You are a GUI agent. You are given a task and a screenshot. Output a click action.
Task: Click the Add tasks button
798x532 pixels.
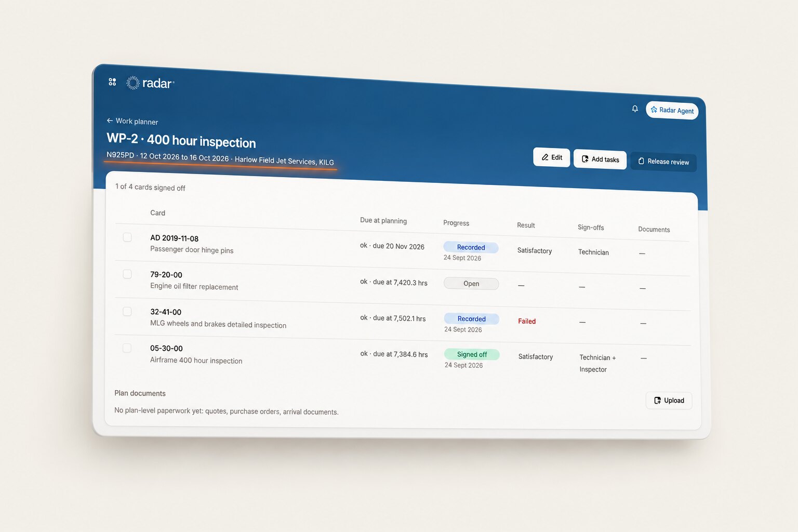point(600,159)
